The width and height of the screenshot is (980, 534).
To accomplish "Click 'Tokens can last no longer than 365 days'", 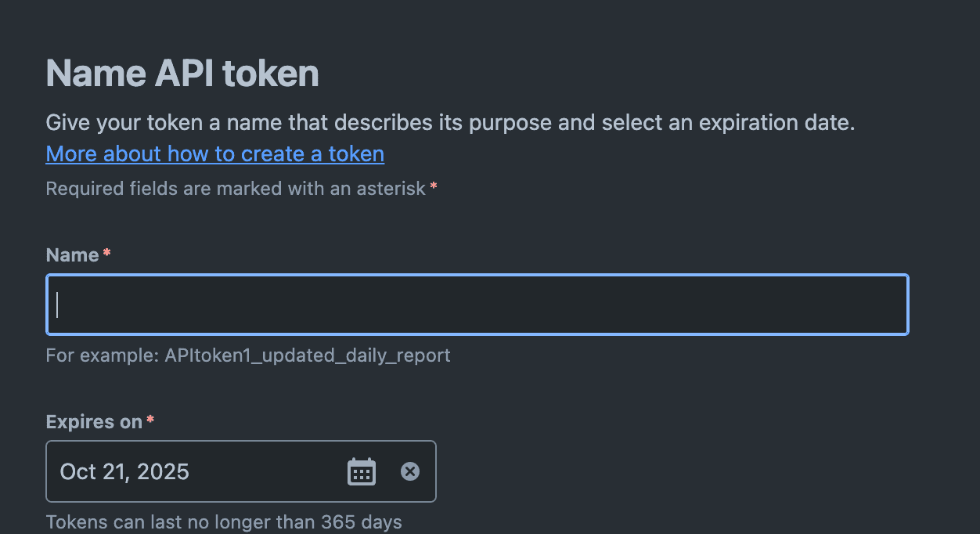I will click(x=224, y=522).
